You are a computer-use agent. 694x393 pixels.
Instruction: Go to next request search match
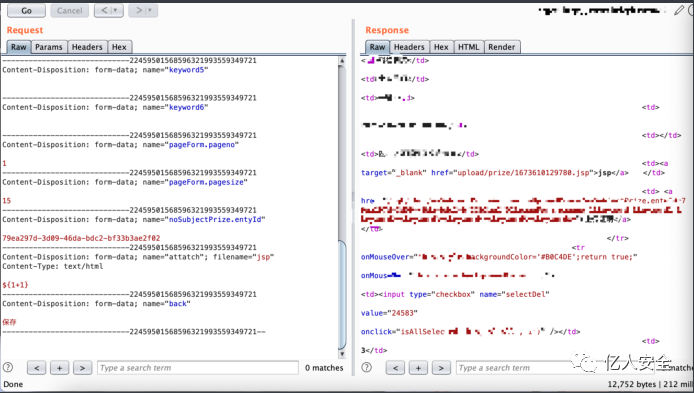click(82, 368)
